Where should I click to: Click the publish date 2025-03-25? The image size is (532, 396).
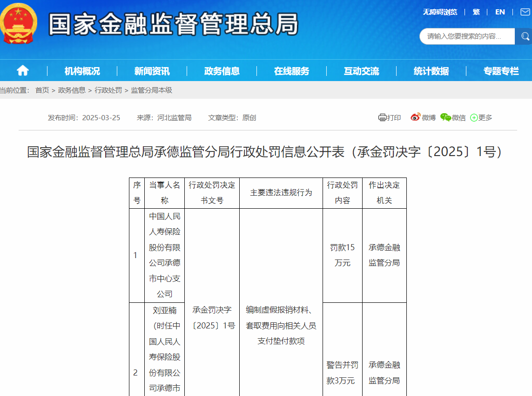[x=101, y=117]
